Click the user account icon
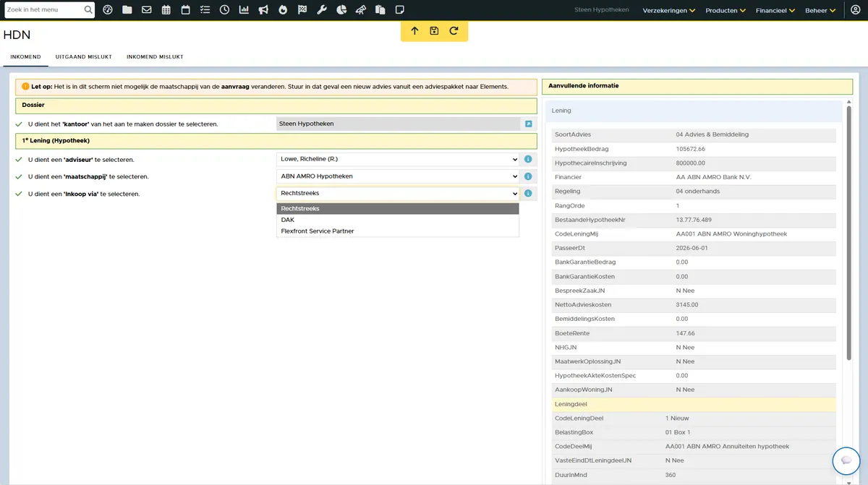868x485 pixels. 856,10
